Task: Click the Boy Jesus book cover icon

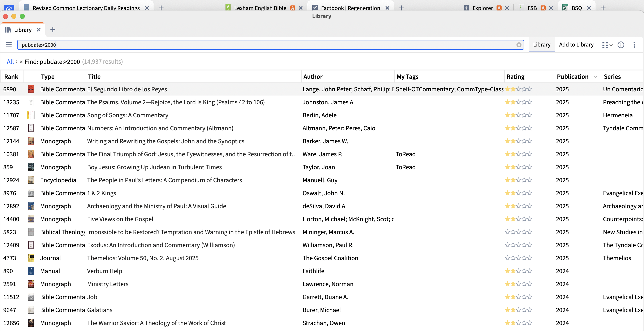Action: (x=31, y=167)
